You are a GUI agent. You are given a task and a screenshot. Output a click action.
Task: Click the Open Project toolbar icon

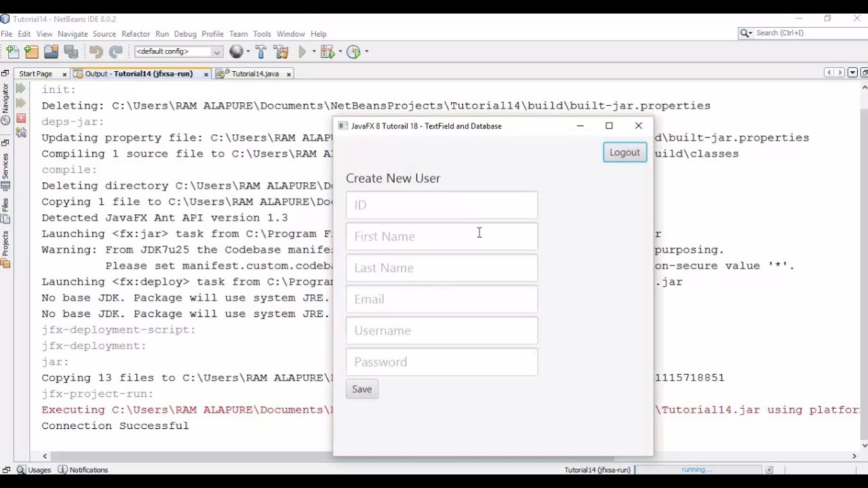[x=52, y=52]
